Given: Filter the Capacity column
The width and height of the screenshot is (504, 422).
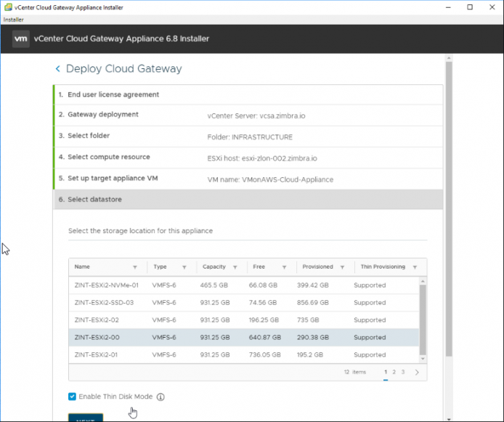Looking at the screenshot, I should [235, 267].
